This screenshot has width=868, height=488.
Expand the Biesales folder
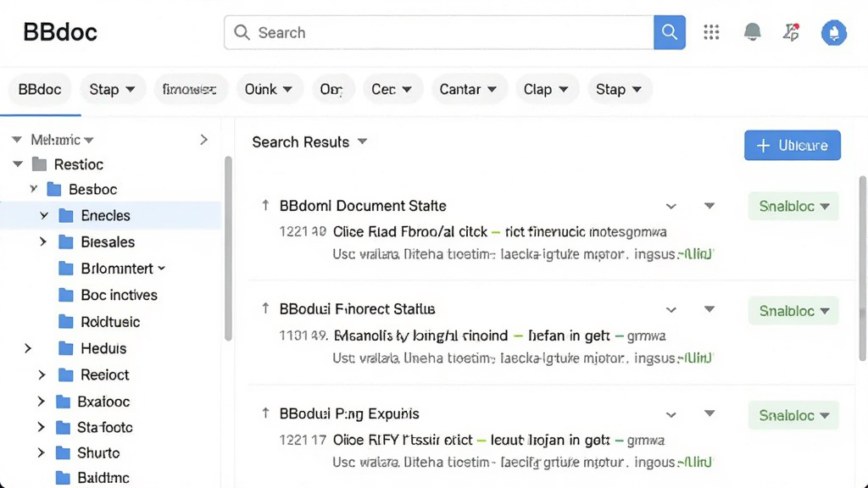(x=42, y=241)
